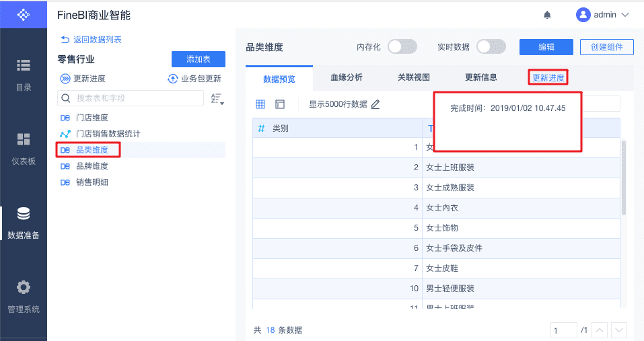Open the sort order dropdown
The image size is (644, 341).
point(217,99)
